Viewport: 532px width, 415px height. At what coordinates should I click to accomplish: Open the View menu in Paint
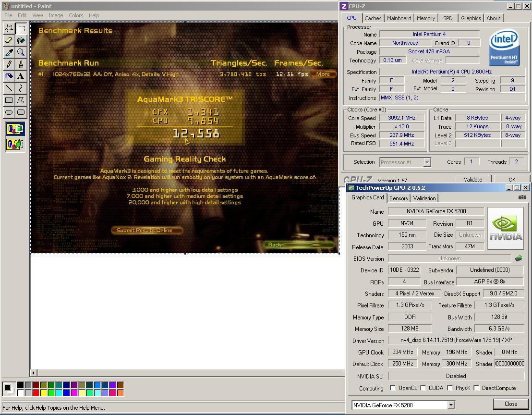[37, 15]
